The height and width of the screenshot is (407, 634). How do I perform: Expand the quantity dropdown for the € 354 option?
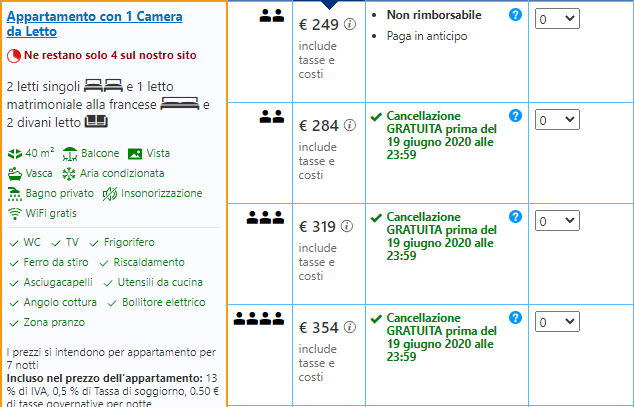(x=557, y=321)
